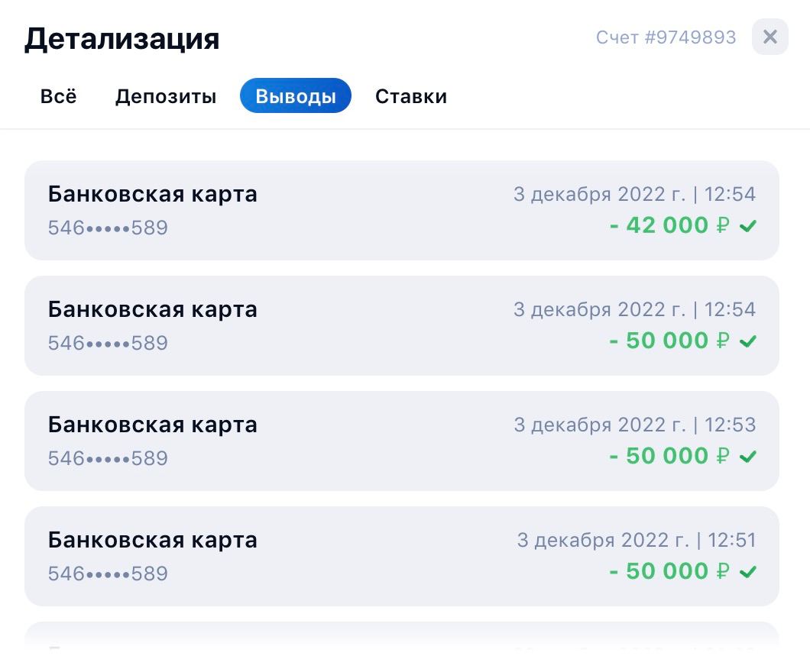
Task: Click the checkmark on the 12:51 withdrawal
Action: (748, 572)
